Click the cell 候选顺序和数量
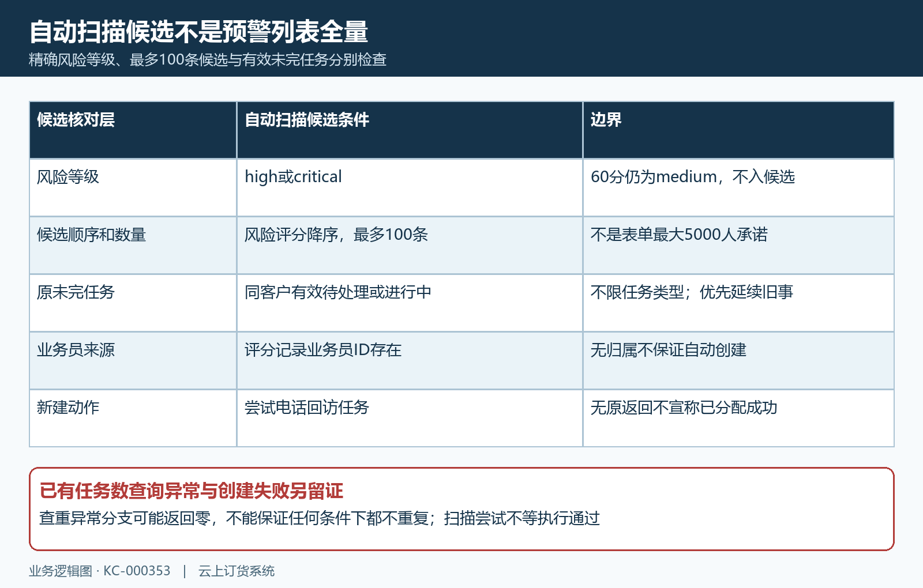The width and height of the screenshot is (923, 588). (x=133, y=246)
